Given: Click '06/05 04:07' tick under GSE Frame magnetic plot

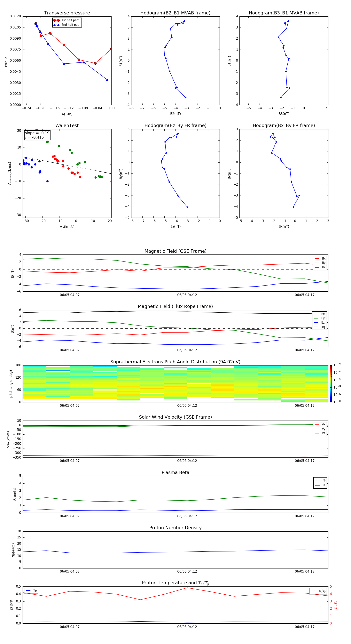Looking at the screenshot, I should click(x=70, y=295).
